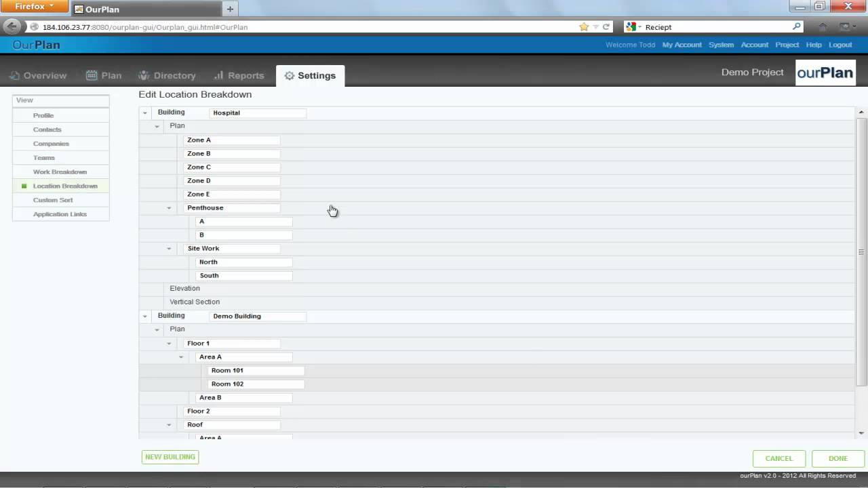868x488 pixels.
Task: Select Location Breakdown in the sidebar
Action: click(x=61, y=186)
